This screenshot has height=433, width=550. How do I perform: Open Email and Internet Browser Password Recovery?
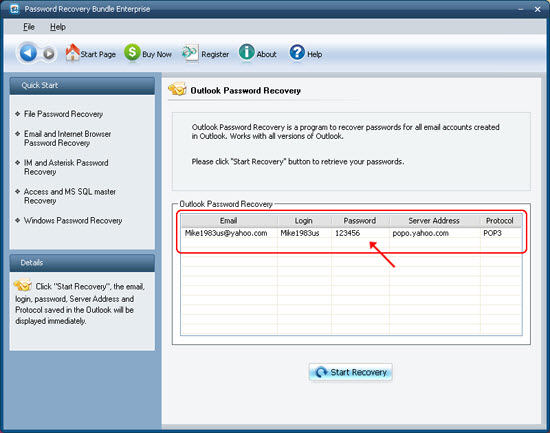(x=67, y=138)
